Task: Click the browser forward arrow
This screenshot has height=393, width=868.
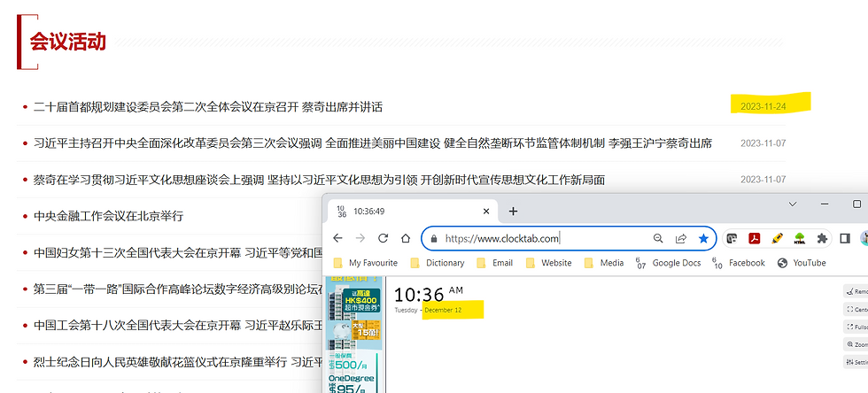Action: coord(360,238)
